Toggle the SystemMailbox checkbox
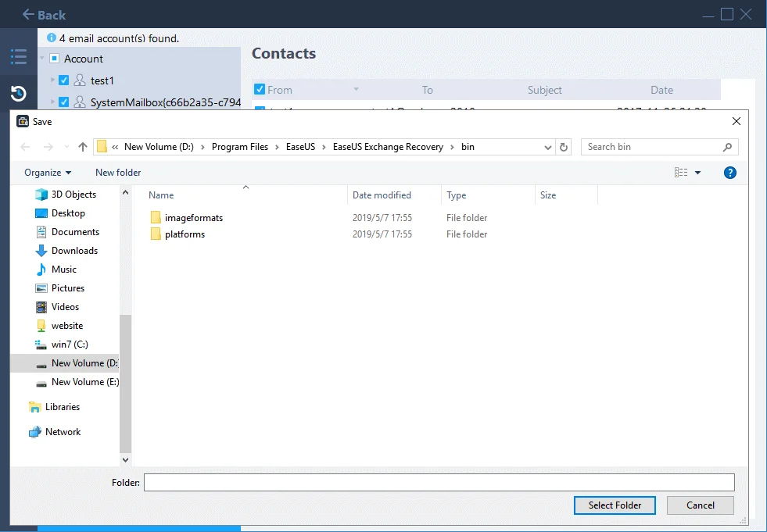Screen dimensions: 767x532 pos(63,101)
